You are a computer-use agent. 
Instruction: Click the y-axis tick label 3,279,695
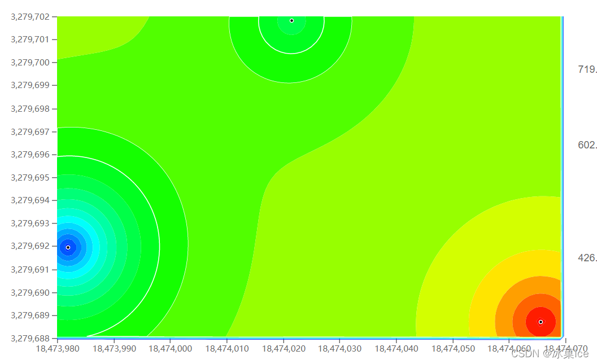[x=29, y=177]
